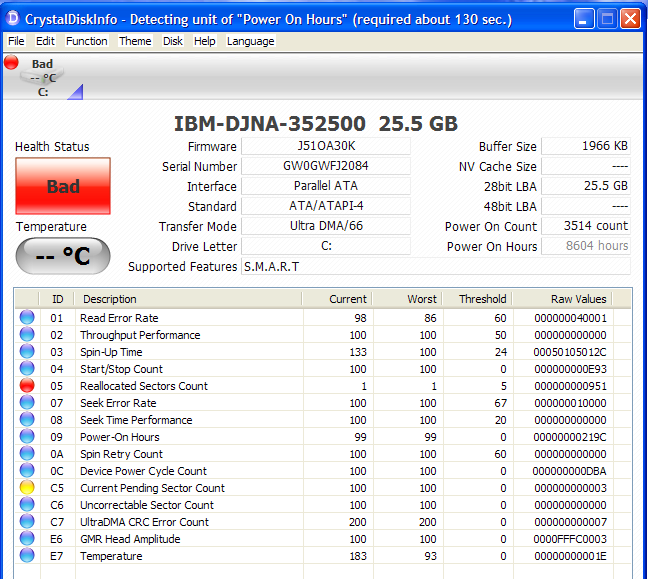This screenshot has width=648, height=579.
Task: Click the Buffer Size value 1966 KB
Action: click(x=586, y=146)
